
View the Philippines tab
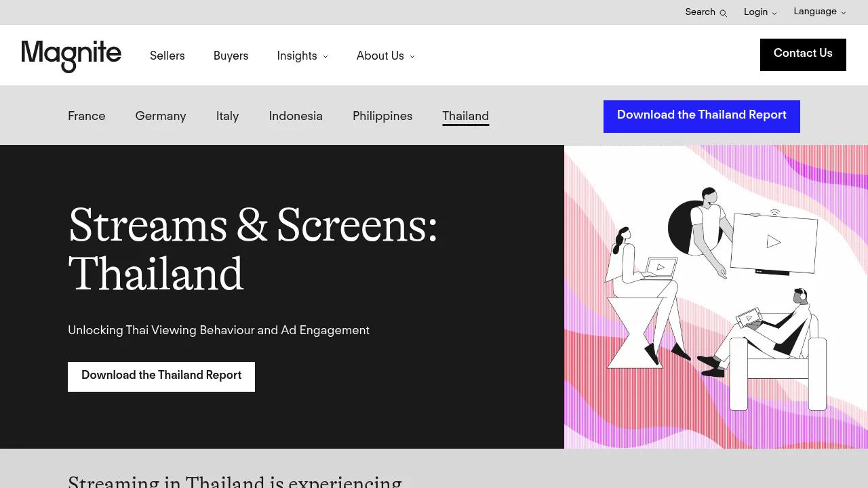click(382, 116)
